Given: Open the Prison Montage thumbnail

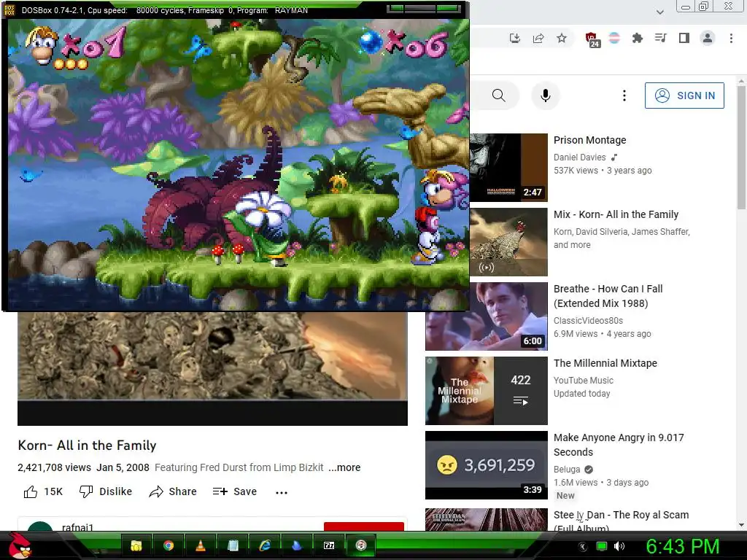Looking at the screenshot, I should [508, 168].
